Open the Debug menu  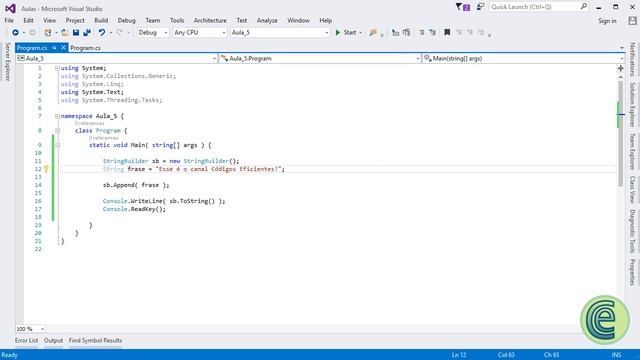(x=127, y=20)
